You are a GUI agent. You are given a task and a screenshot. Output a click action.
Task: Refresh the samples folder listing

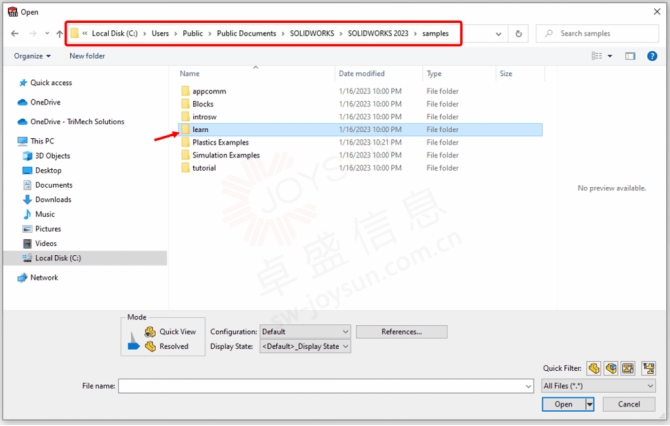point(518,33)
